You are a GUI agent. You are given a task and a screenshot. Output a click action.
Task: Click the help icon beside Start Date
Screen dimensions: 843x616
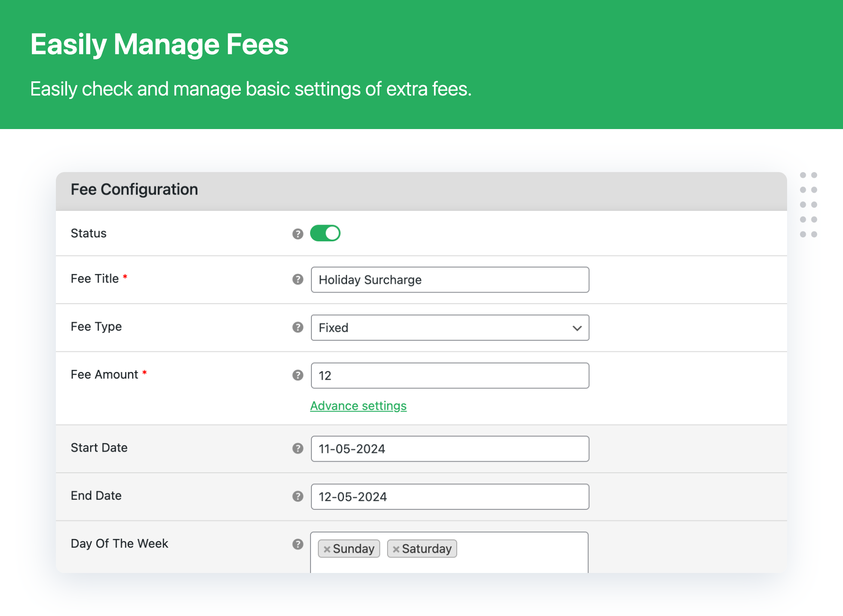[x=298, y=448]
